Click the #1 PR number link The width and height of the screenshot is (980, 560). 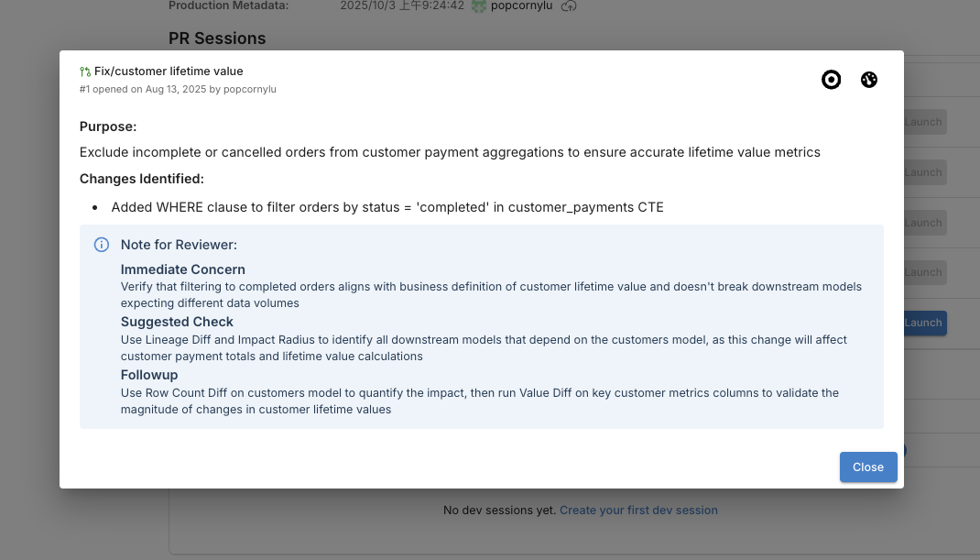(82, 89)
